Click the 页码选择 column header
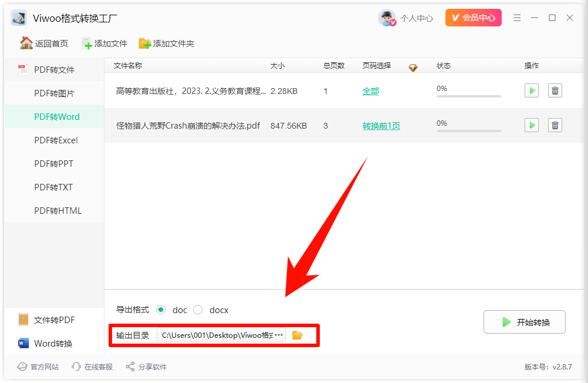The width and height of the screenshot is (588, 383). click(377, 66)
